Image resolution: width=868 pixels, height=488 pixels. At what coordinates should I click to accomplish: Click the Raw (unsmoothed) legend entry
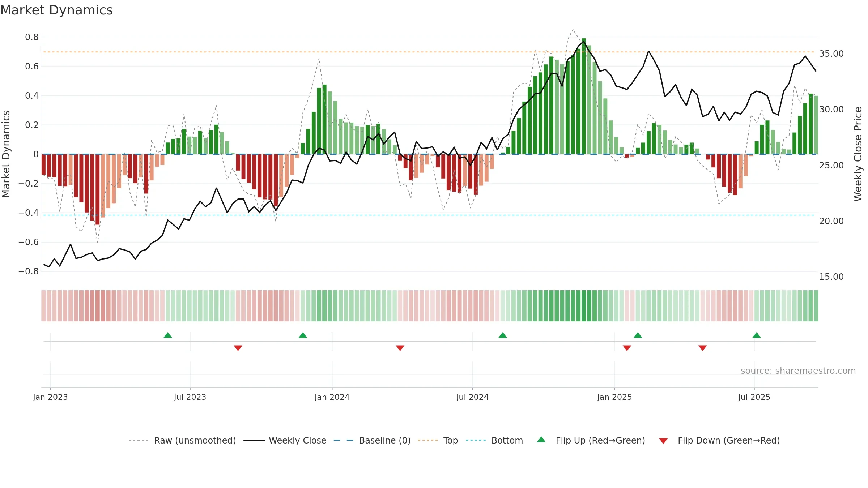pyautogui.click(x=182, y=440)
